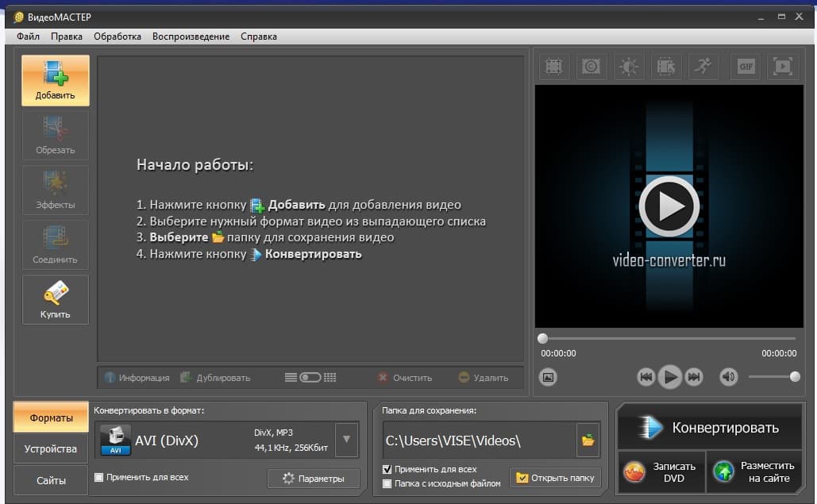This screenshot has height=504, width=817.
Task: Click the GIF creation icon
Action: point(746,66)
